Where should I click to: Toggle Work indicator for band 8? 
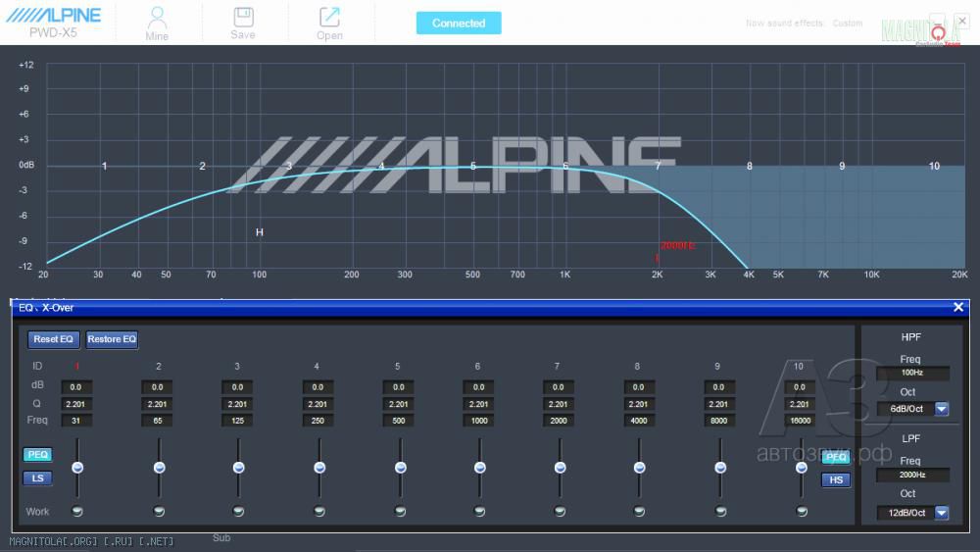click(x=639, y=511)
